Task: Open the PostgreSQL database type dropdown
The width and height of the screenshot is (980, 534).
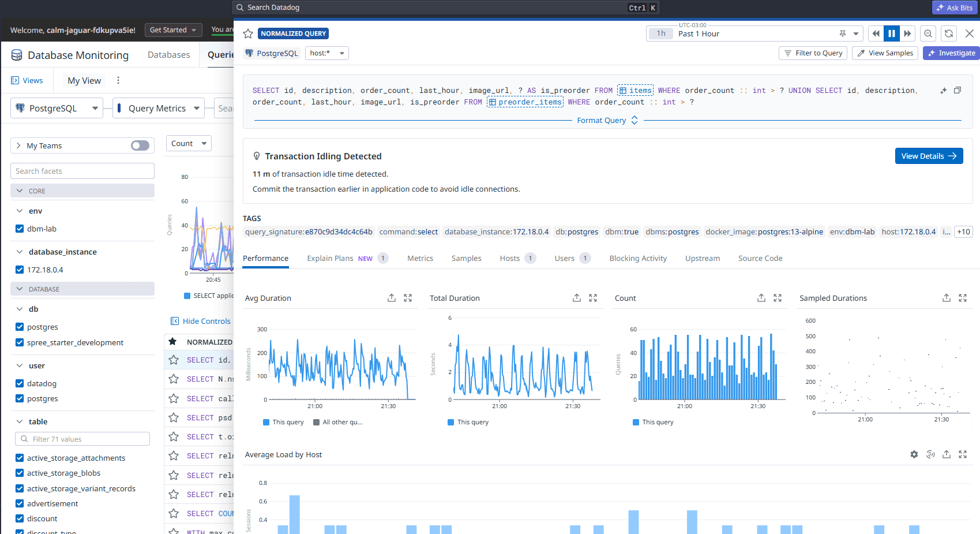Action: (x=57, y=108)
